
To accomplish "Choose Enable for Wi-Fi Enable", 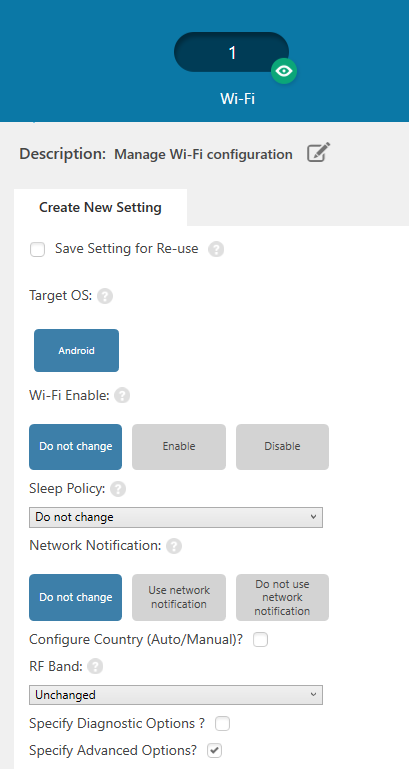I will [179, 447].
